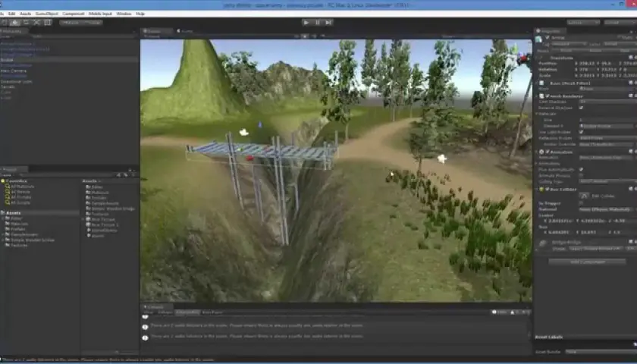637x364 pixels.
Task: Select the Rotate tool in the toolbar
Action: pos(26,22)
